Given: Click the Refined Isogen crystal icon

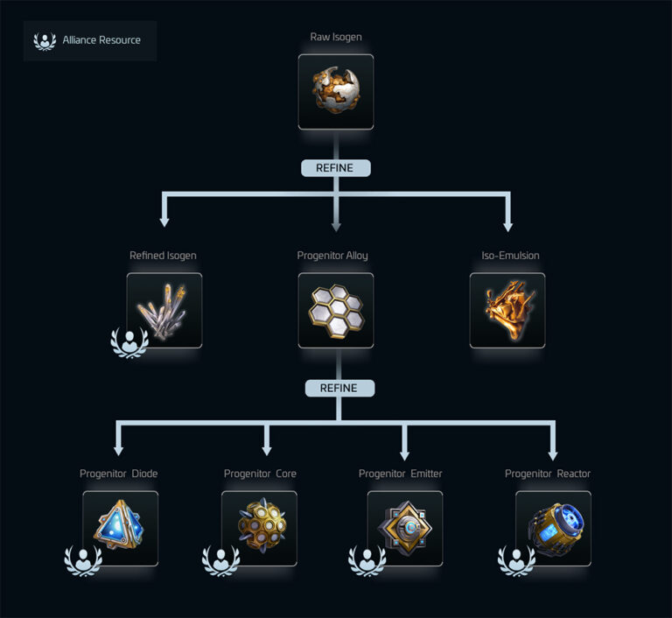Looking at the screenshot, I should pos(164,311).
